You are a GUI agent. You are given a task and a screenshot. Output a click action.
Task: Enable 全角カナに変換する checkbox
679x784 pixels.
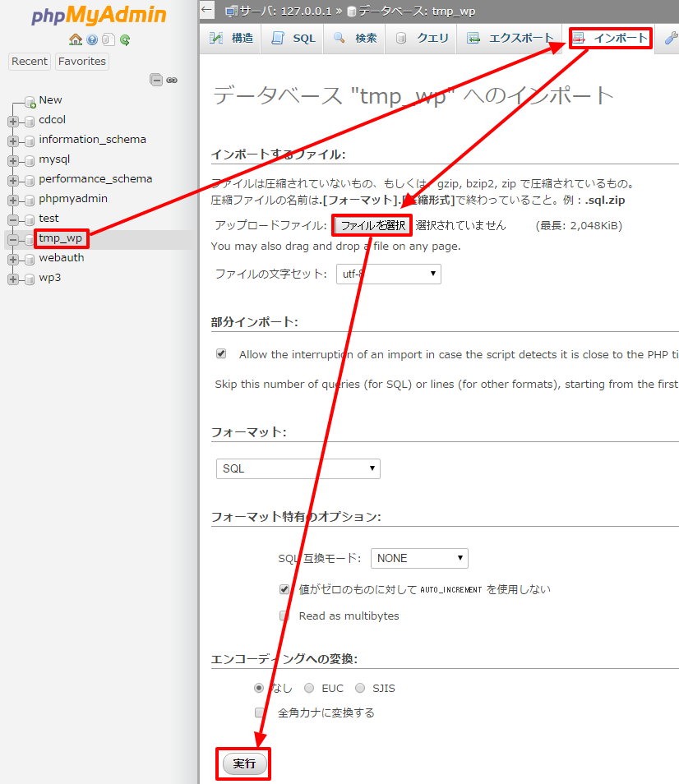click(x=260, y=712)
